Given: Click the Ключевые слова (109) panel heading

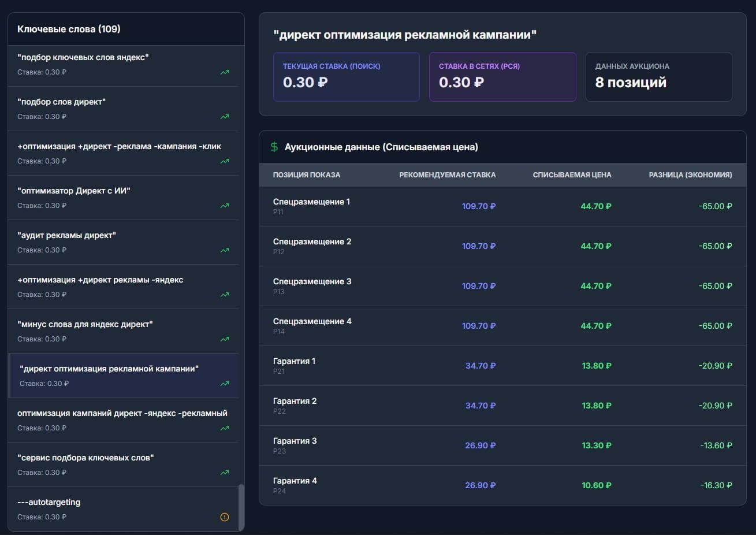Looking at the screenshot, I should click(x=69, y=29).
